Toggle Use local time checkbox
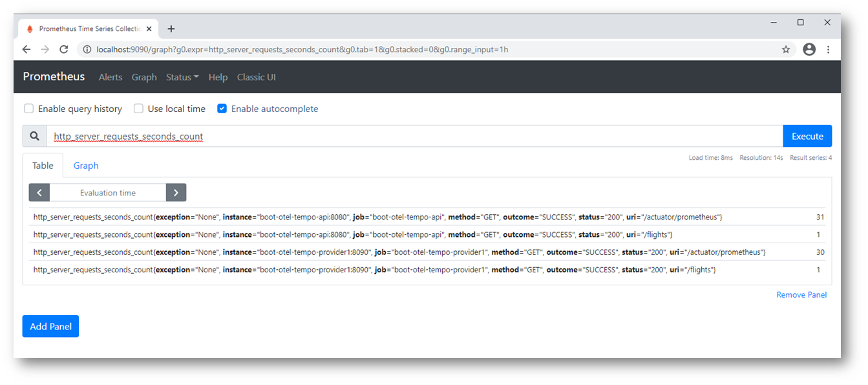 coord(138,109)
